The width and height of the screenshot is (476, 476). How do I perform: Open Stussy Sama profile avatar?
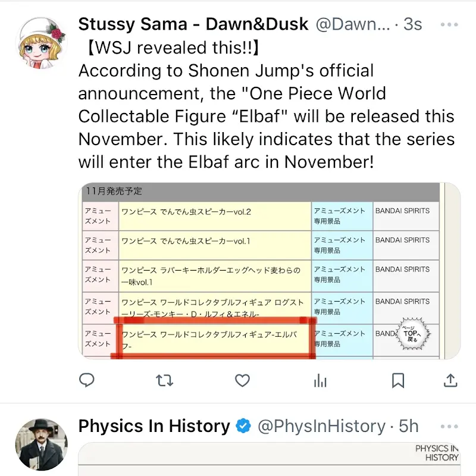click(x=42, y=43)
